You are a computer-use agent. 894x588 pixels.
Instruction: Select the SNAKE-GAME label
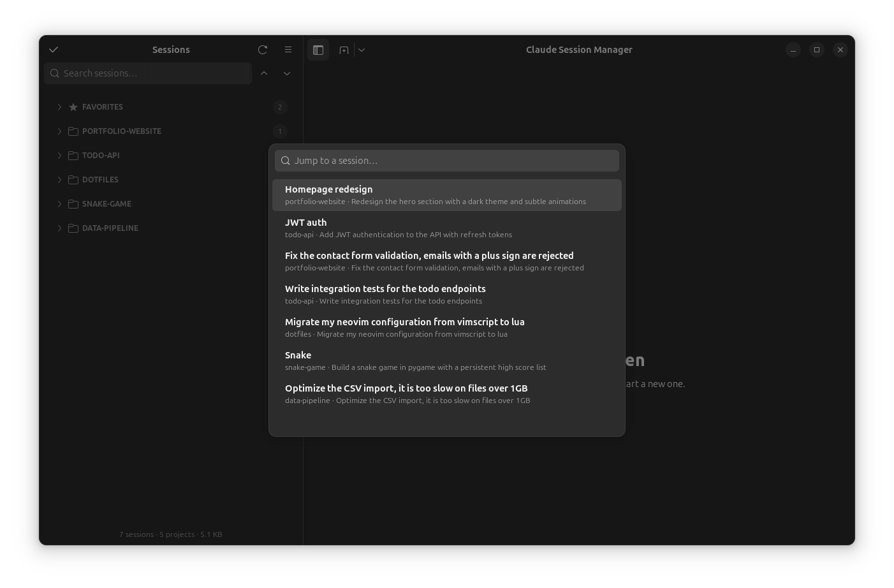tap(106, 204)
